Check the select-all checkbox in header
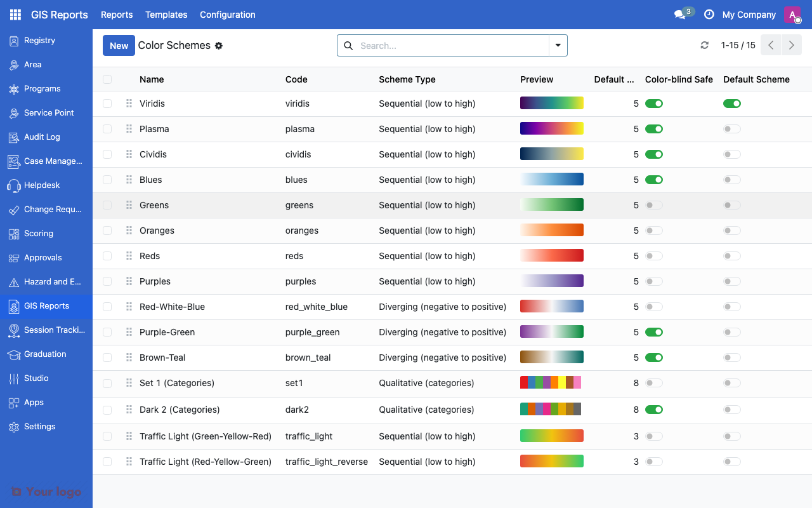The image size is (812, 508). coord(107,79)
